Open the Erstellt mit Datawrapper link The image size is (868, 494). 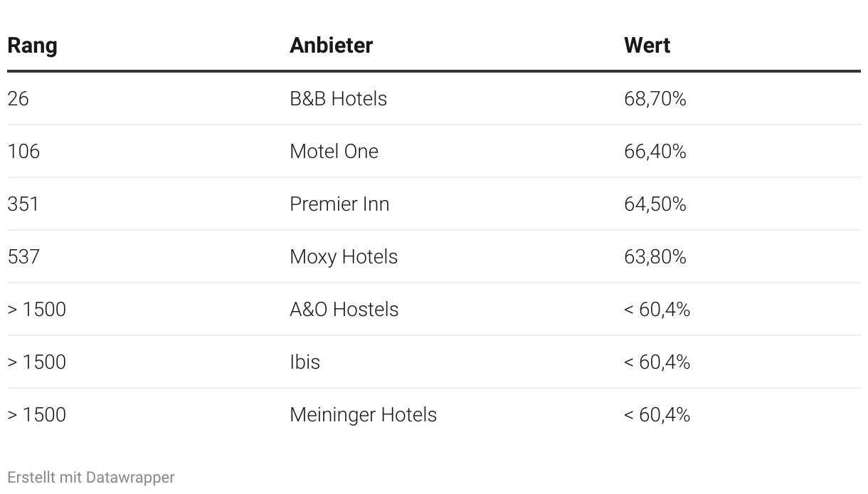click(91, 477)
